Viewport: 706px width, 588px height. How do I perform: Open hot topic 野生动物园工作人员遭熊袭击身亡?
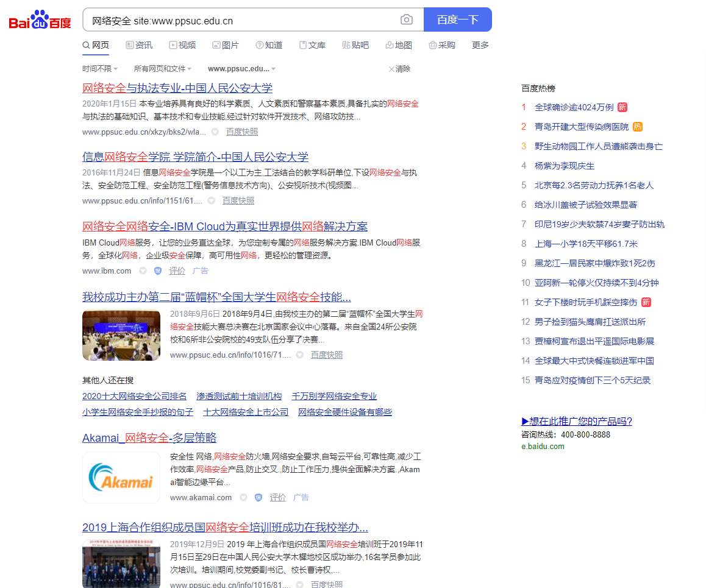tap(598, 146)
